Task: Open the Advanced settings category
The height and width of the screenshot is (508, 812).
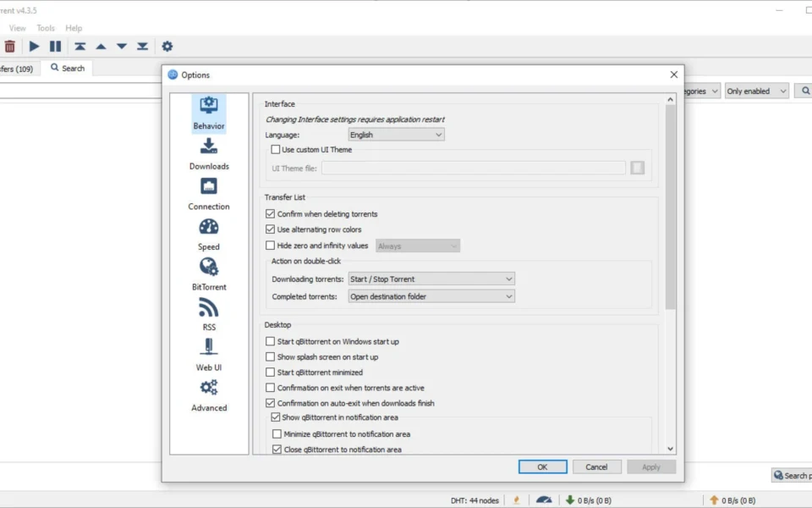Action: click(209, 395)
